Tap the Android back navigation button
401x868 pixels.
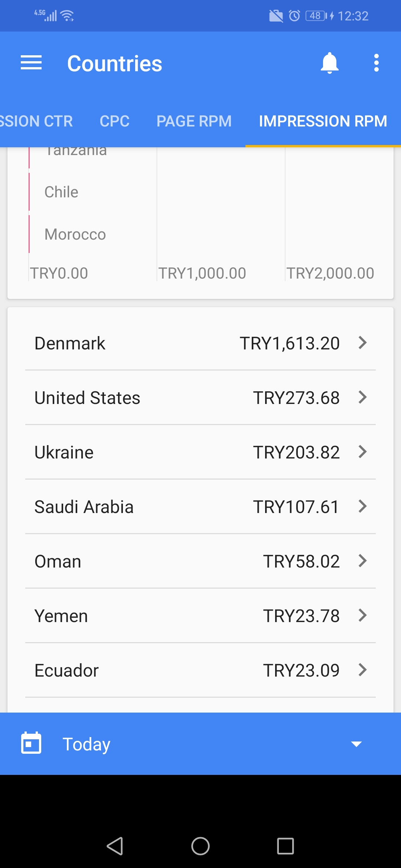click(115, 846)
